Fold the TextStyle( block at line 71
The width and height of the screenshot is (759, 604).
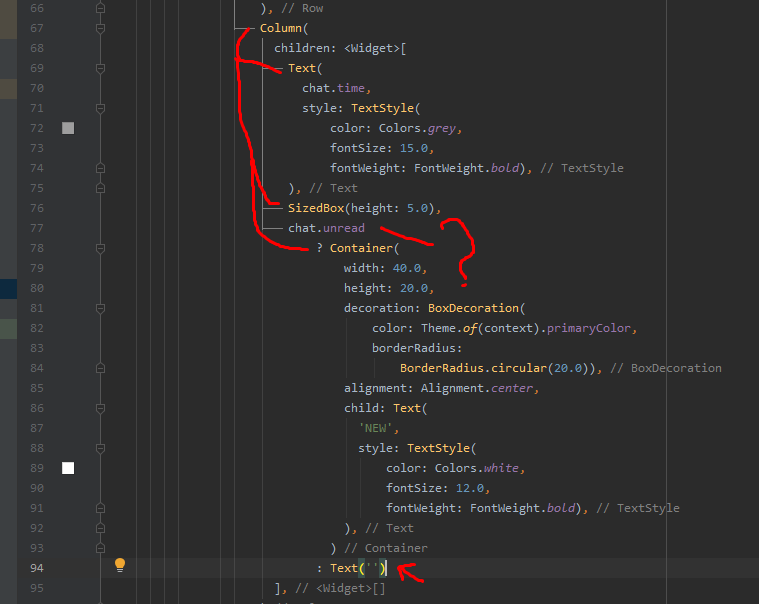[x=100, y=108]
